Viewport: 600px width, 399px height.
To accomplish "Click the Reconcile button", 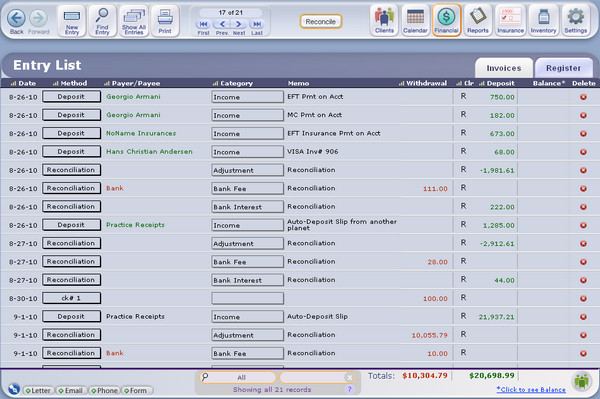I will [x=321, y=22].
